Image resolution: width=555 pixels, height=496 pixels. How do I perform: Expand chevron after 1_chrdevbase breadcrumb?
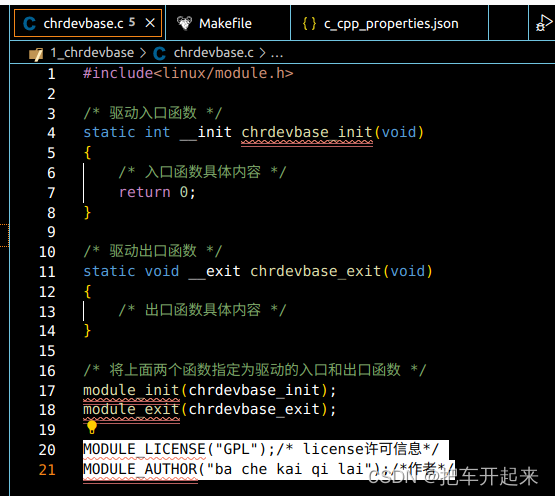pyautogui.click(x=143, y=53)
